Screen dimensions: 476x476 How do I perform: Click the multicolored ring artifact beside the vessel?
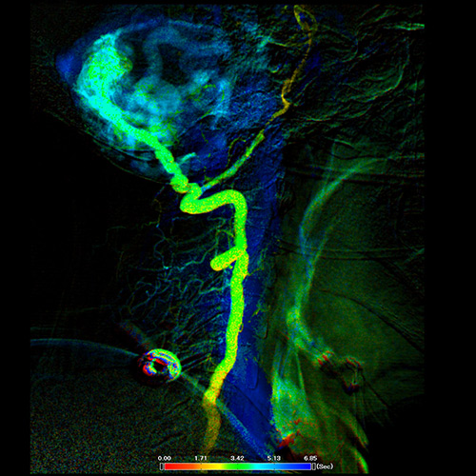(x=159, y=365)
